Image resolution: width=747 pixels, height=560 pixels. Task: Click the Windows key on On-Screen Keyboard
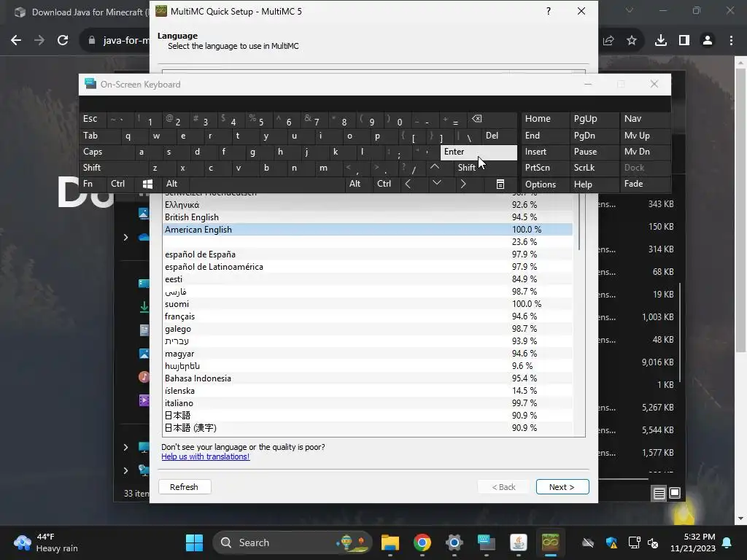(147, 184)
